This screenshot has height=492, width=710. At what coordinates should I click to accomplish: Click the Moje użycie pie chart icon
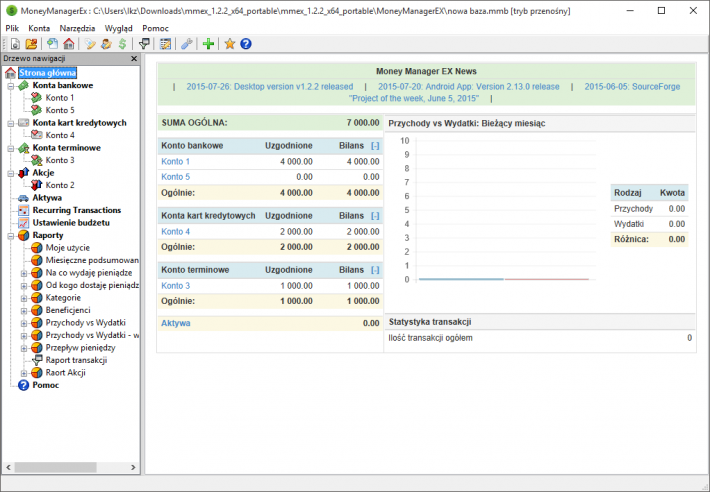(37, 248)
